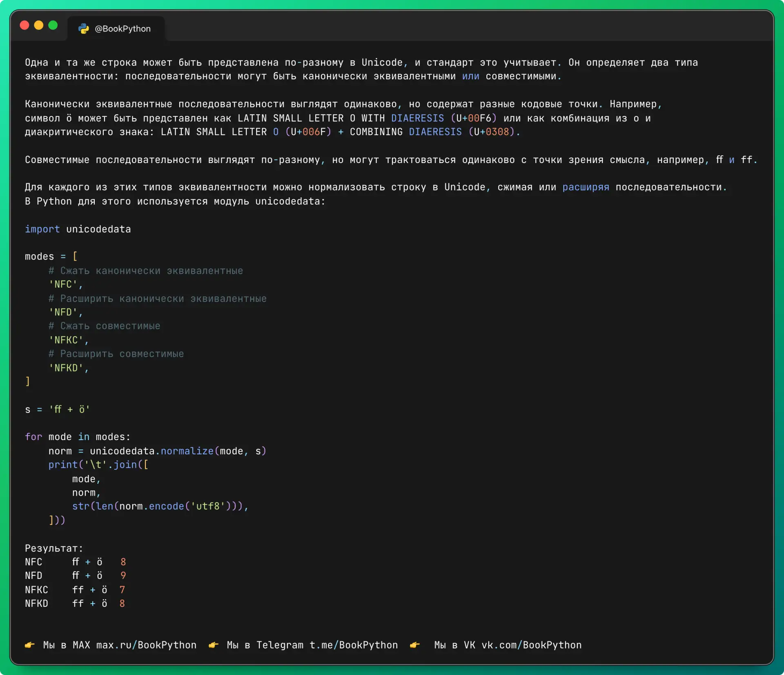Image resolution: width=784 pixels, height=675 pixels.
Task: Click 'Мы в MAX' label
Action: click(x=67, y=645)
